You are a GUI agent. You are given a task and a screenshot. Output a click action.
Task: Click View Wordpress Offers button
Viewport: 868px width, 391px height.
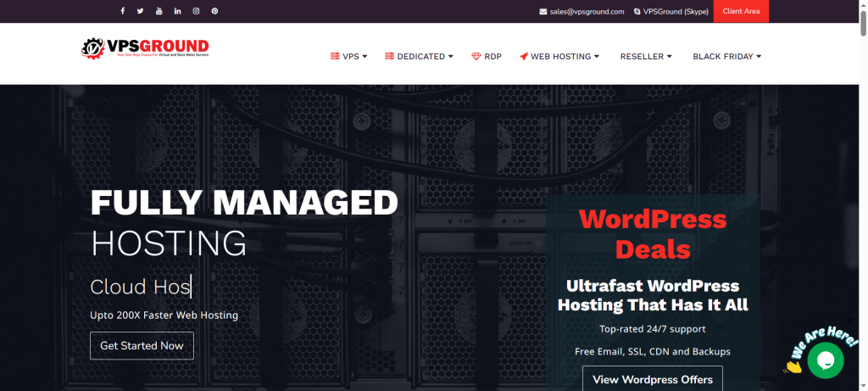[x=653, y=378]
